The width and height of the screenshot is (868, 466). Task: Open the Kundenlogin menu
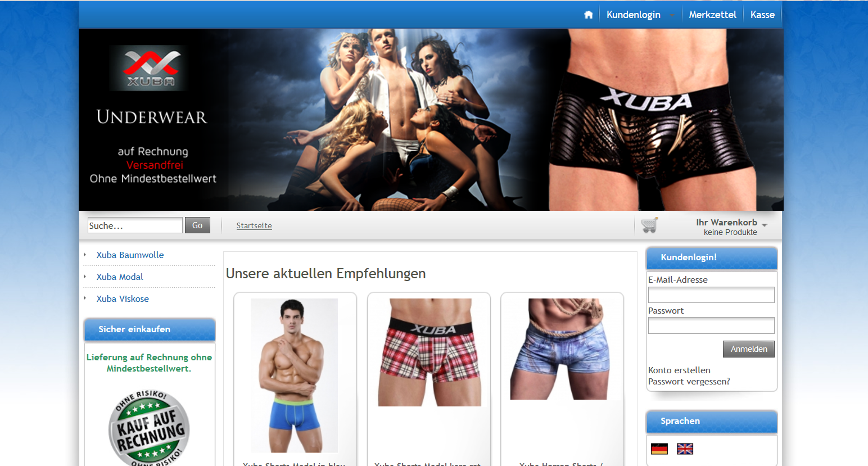[633, 15]
